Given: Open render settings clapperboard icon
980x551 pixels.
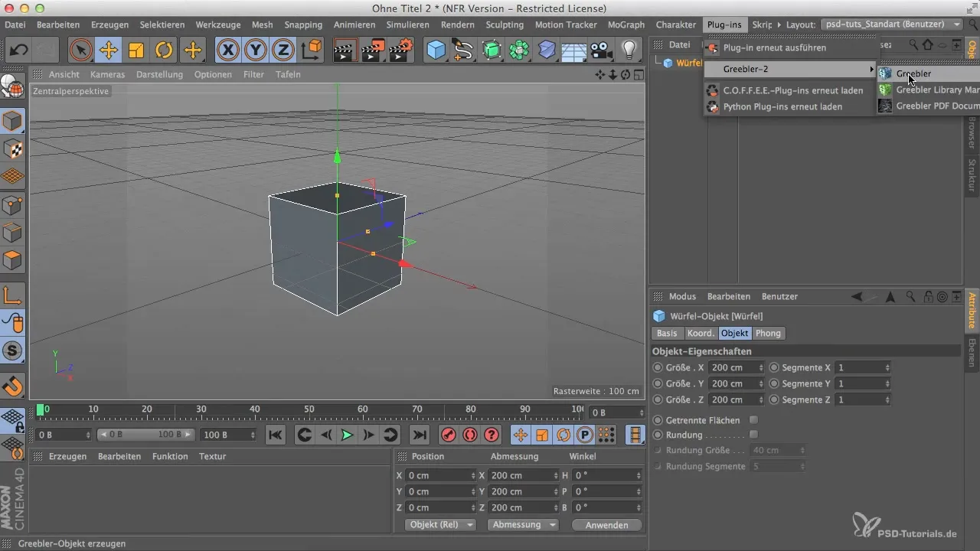Looking at the screenshot, I should pos(400,51).
